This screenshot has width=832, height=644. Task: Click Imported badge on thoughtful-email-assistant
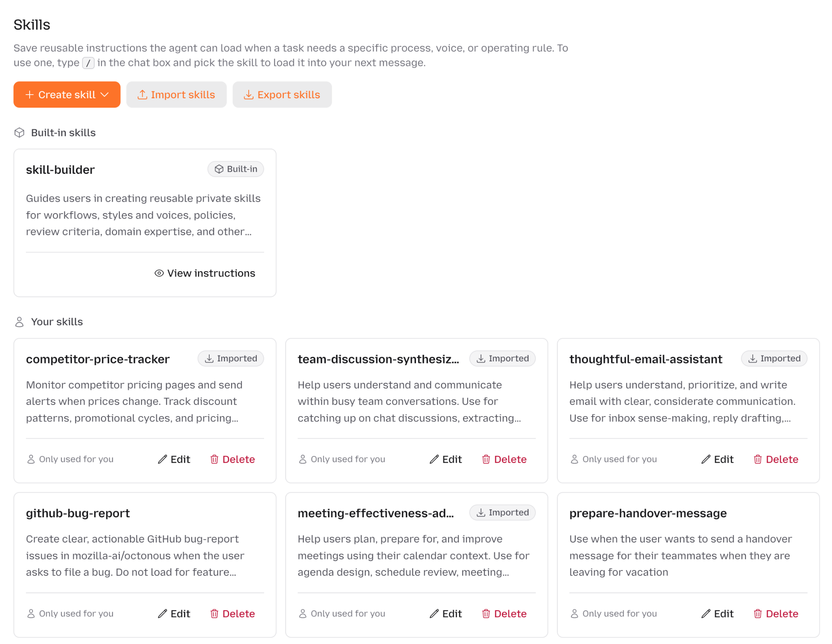pos(774,358)
